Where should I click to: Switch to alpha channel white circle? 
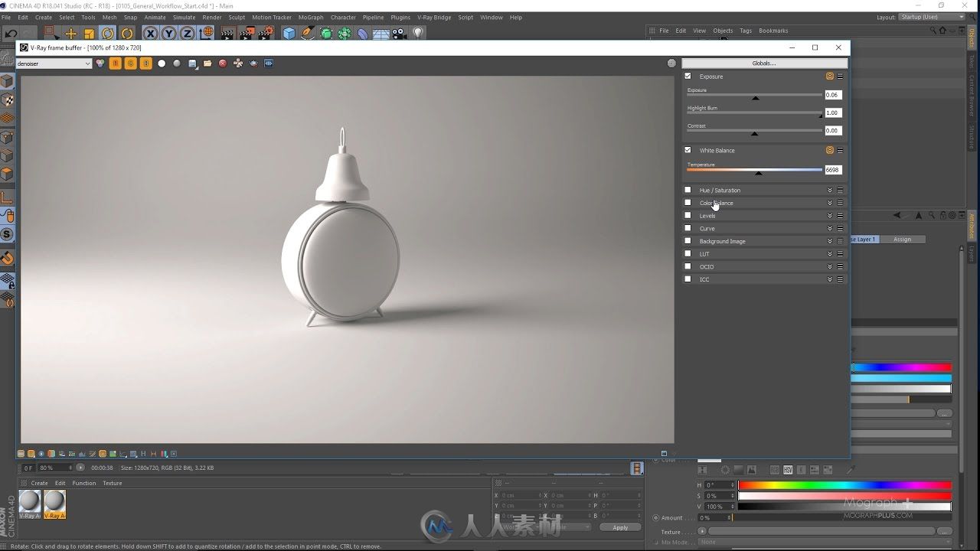point(162,64)
